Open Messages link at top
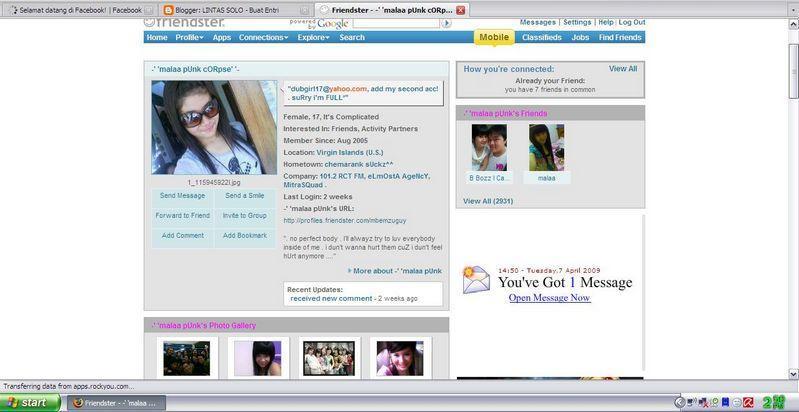Image resolution: width=799 pixels, height=412 pixels. [x=538, y=22]
